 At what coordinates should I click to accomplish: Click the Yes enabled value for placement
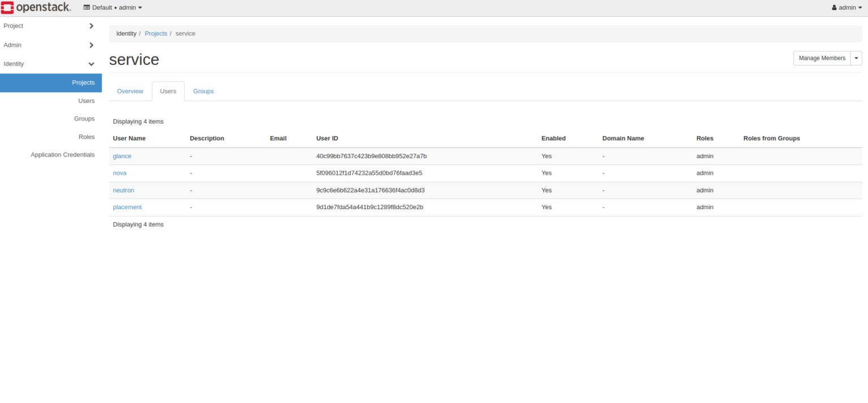[x=546, y=207]
